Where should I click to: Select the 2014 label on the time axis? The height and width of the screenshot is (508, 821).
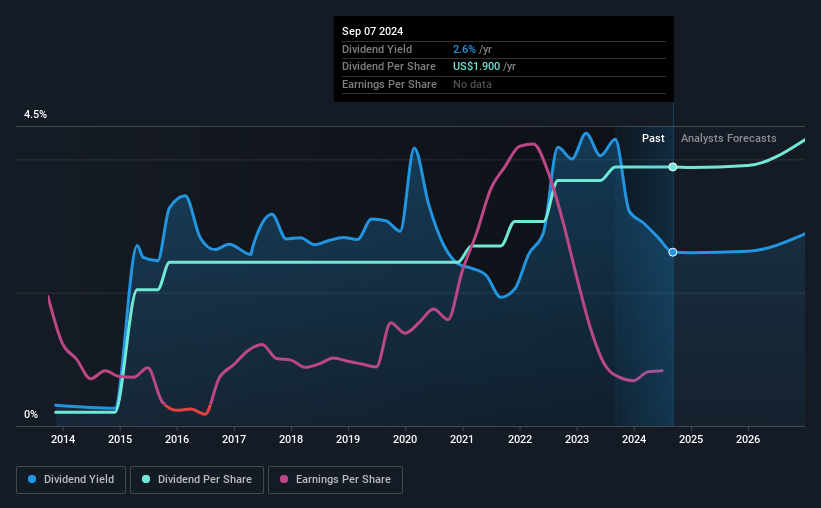coord(63,439)
